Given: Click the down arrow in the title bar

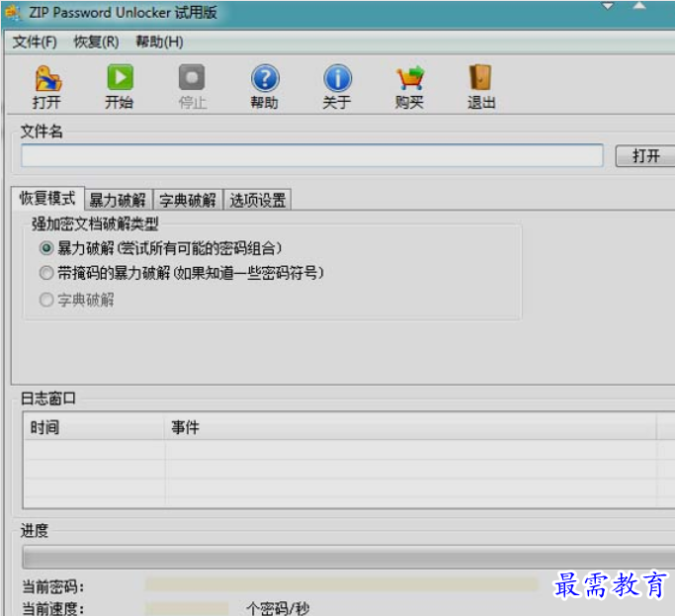Looking at the screenshot, I should [608, 7].
